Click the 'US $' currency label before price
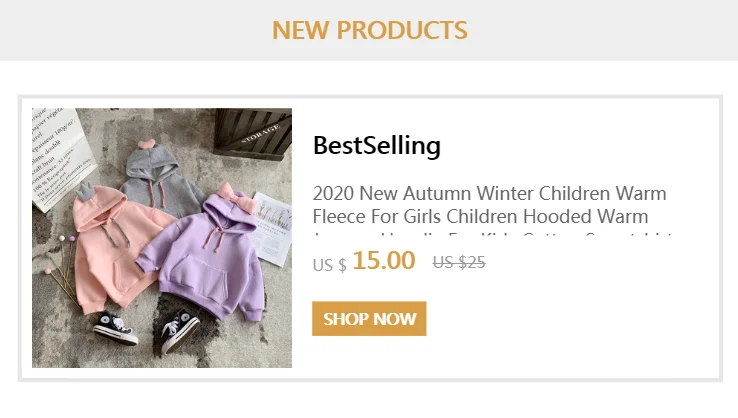The height and width of the screenshot is (418, 738). point(329,265)
